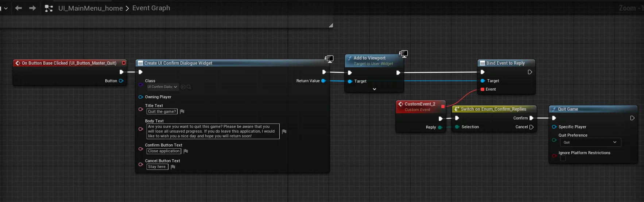Click the exec input pin of Create UI Confirm Dialogue Widget
The width and height of the screenshot is (644, 202).
pyautogui.click(x=140, y=72)
